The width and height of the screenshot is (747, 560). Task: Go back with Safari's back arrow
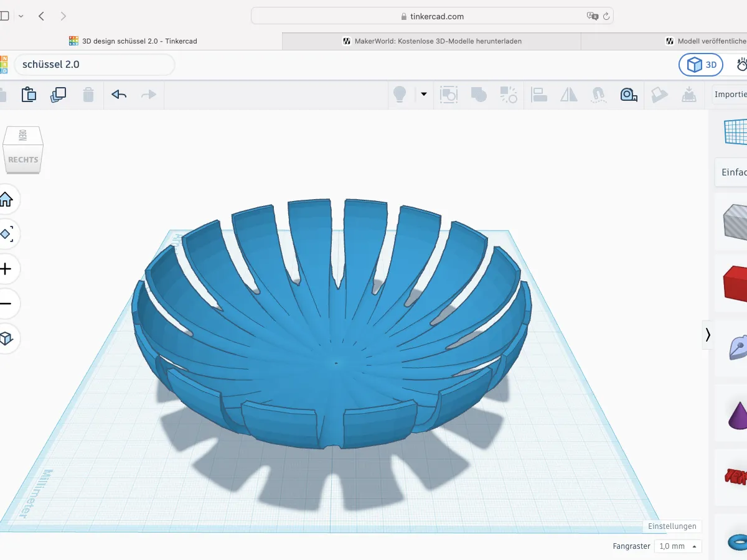tap(41, 16)
